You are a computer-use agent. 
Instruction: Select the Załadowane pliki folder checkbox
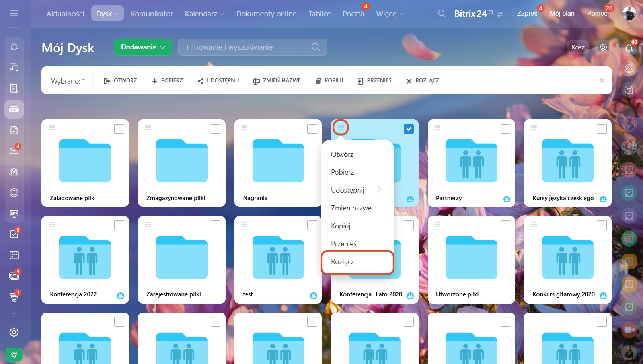119,129
